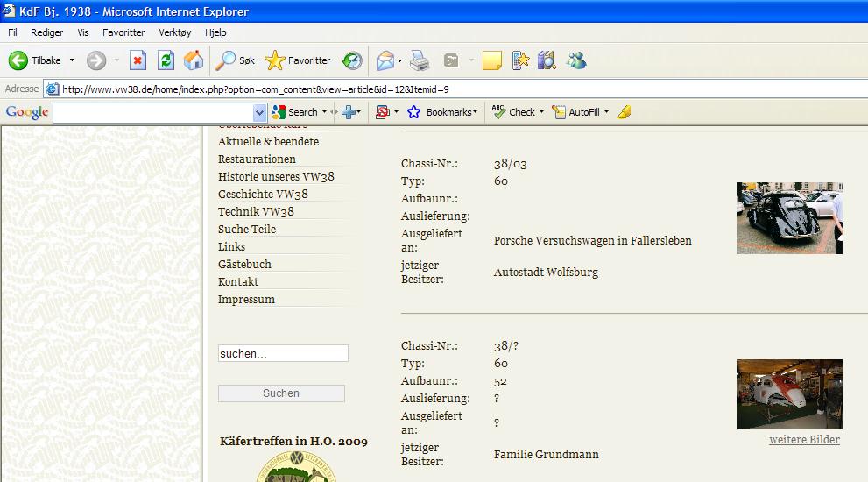Open Aktuelle & beendete Restaurationen link
Viewport: 868px width, 482px height.
click(269, 150)
